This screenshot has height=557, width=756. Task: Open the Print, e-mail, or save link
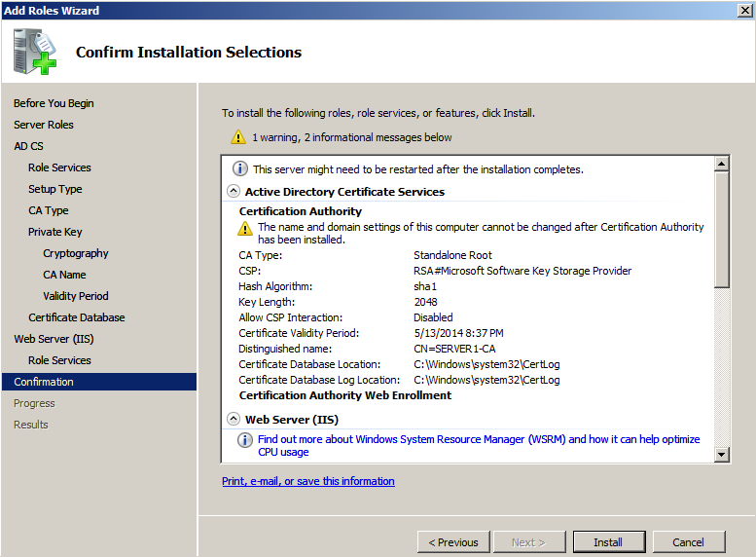(308, 481)
